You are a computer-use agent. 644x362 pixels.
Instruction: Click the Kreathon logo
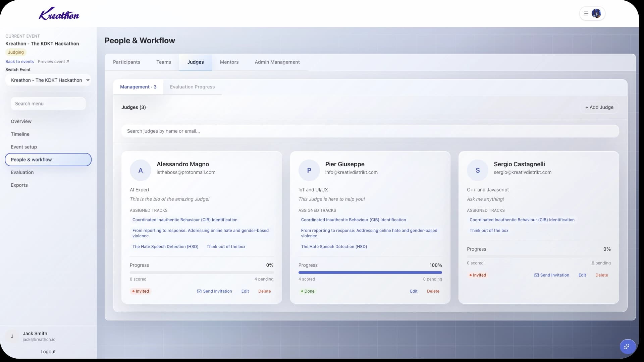click(x=59, y=14)
